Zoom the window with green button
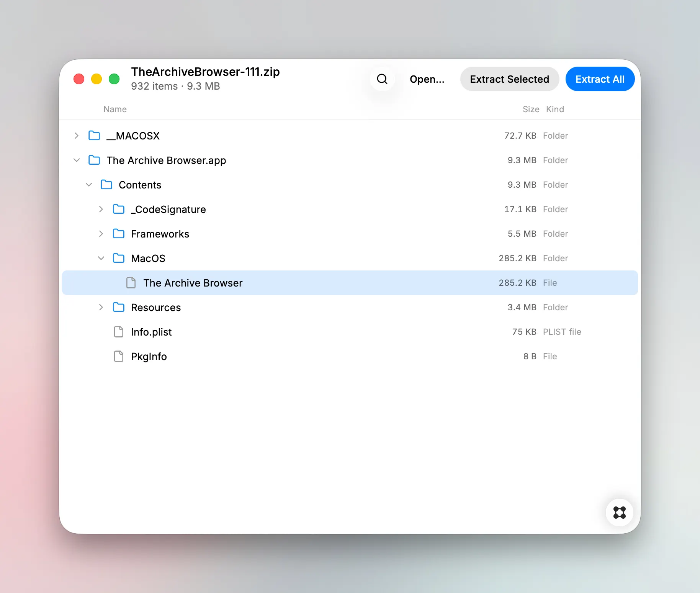The height and width of the screenshot is (593, 700). [x=114, y=79]
